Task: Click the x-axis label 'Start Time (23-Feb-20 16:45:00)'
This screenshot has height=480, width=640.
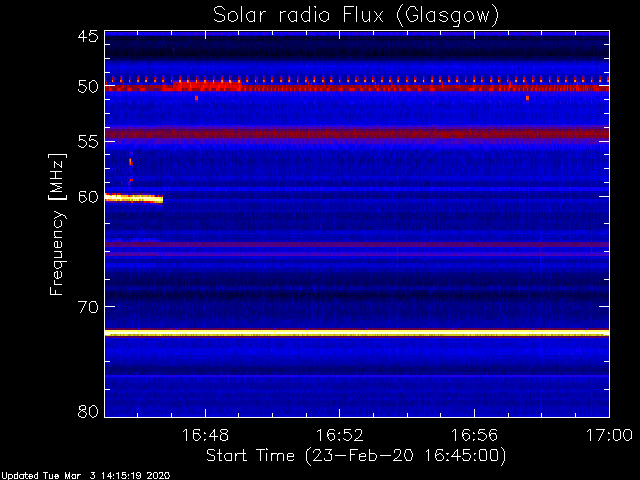Action: (356, 456)
